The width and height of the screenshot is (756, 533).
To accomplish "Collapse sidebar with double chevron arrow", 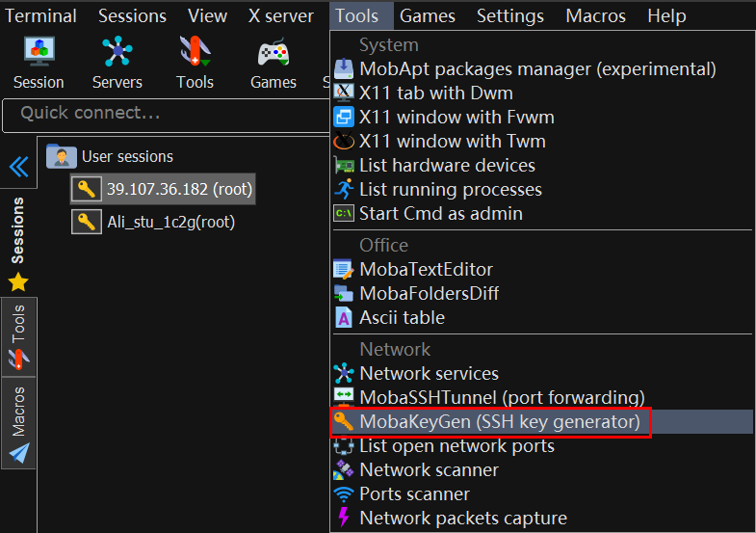I will pyautogui.click(x=18, y=168).
